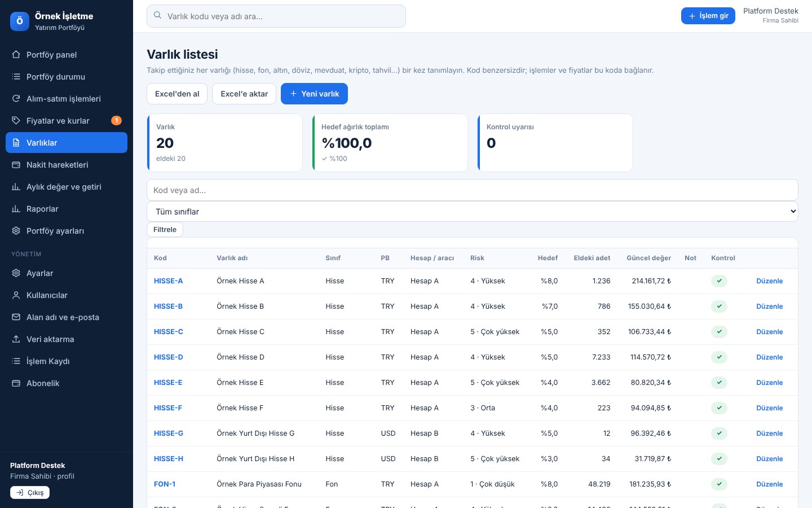Click Alan adı ve e-posta envelope icon
This screenshot has height=508, width=812.
[16, 317]
